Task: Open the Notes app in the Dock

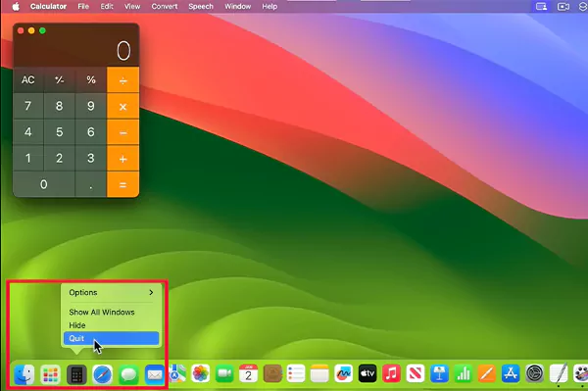Action: [x=319, y=373]
